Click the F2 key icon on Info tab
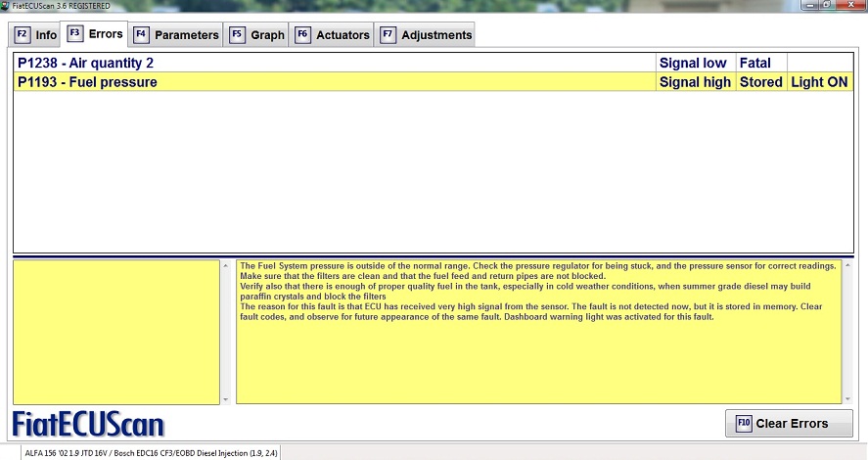This screenshot has width=868, height=460. pos(23,34)
